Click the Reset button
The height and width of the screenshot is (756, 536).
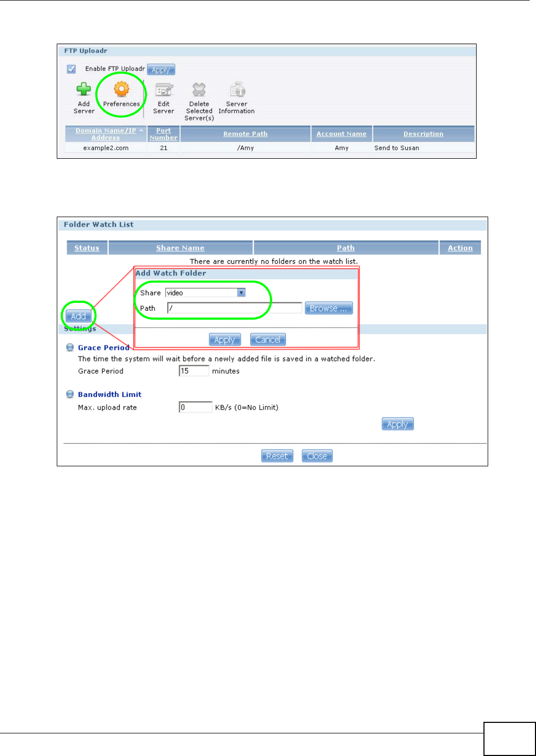[277, 456]
